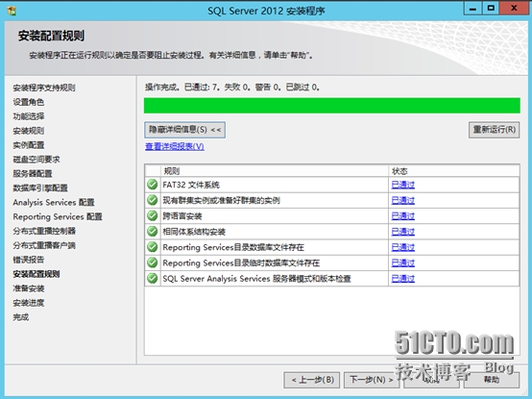Select 安装程序支持规则 step in sidebar
This screenshot has height=399, width=532.
(44, 87)
